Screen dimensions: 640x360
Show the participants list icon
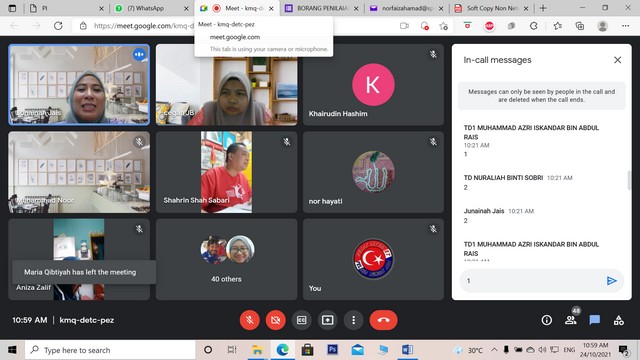(x=571, y=320)
